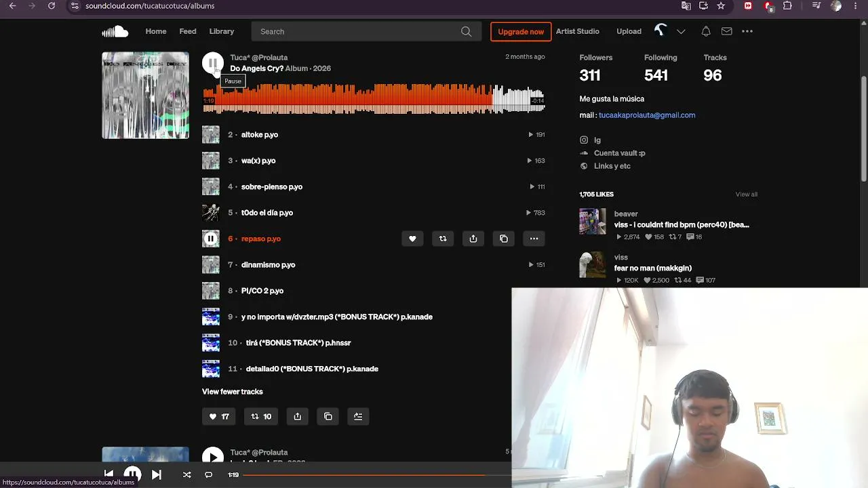Open the notifications bell
Viewport: 868px width, 488px height.
pyautogui.click(x=706, y=31)
